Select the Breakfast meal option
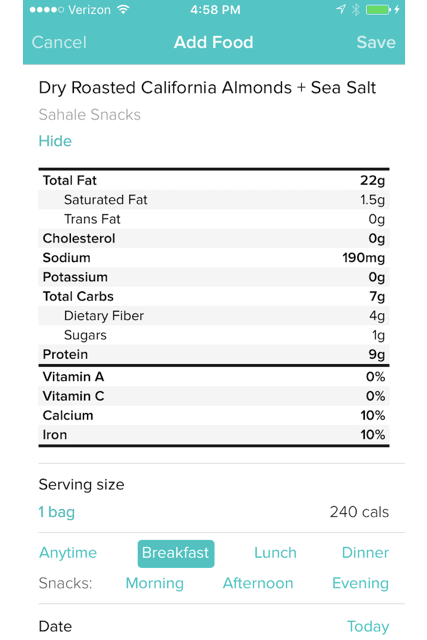Screen dimensions: 427x640 point(176,553)
